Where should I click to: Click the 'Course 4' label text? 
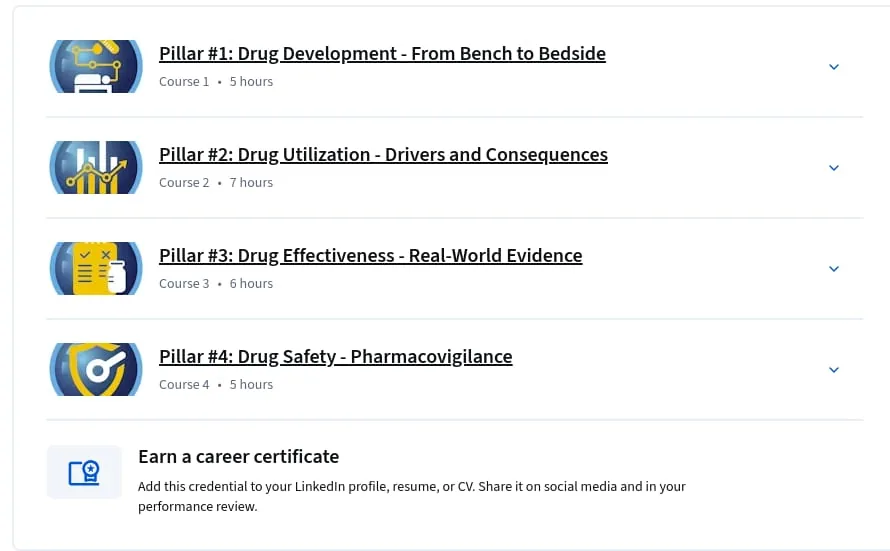184,385
